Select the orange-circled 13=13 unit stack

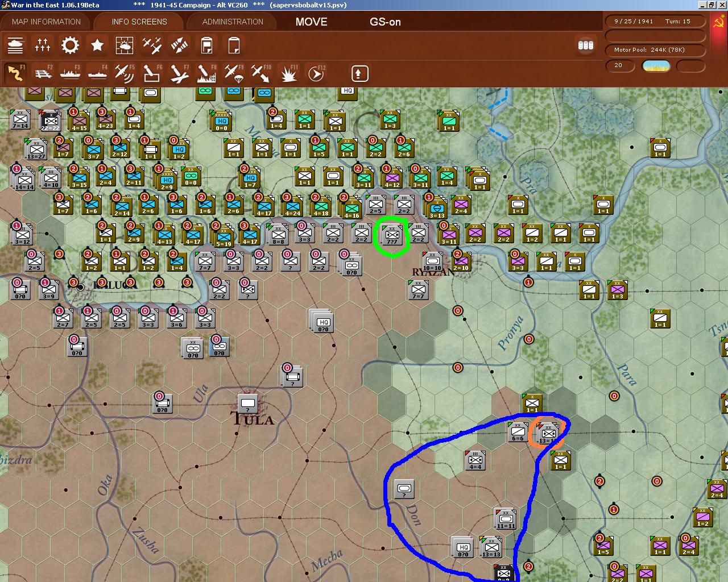pos(547,433)
